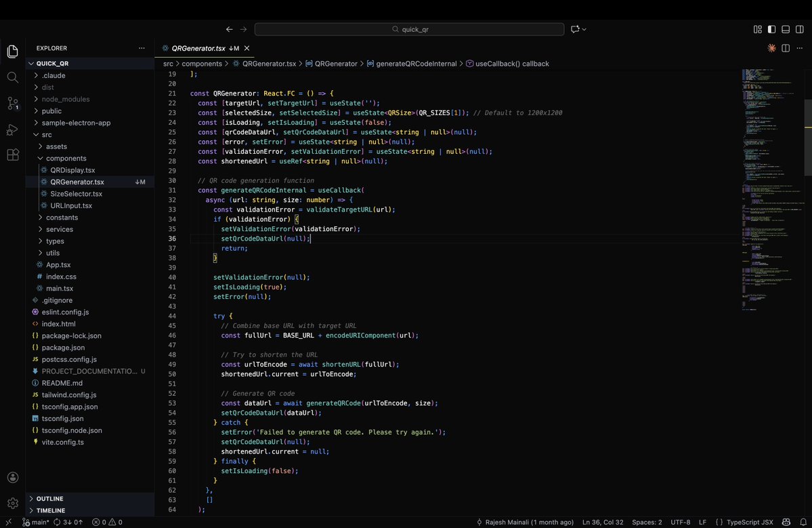The image size is (812, 528).
Task: Click TypeScript JSX language mode selector
Action: pos(748,522)
